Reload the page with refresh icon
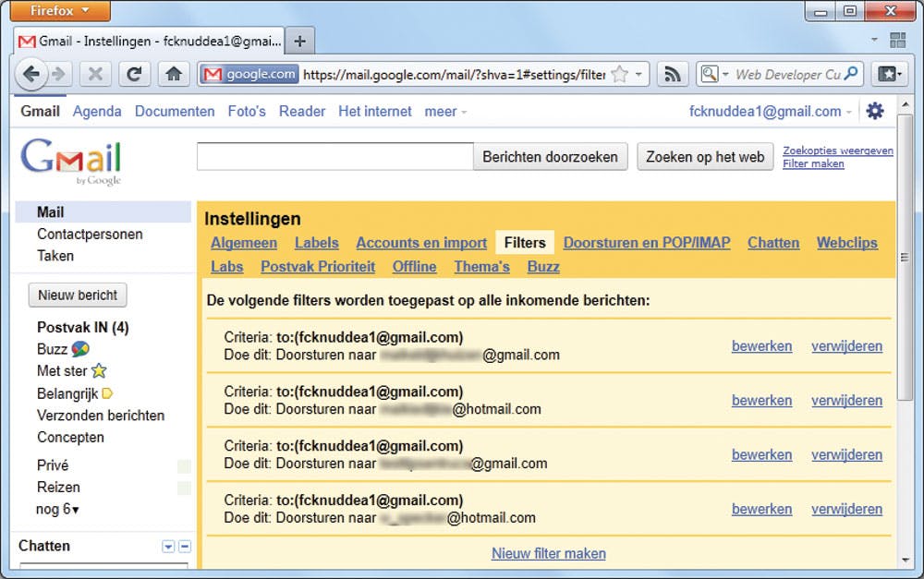The image size is (924, 579). (x=134, y=74)
